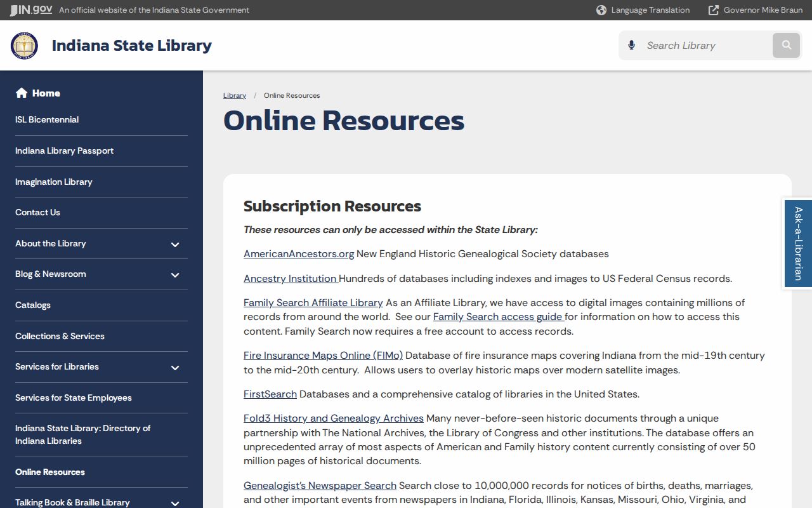Open the Family Search access guide link
Screen dimensions: 812x508
coord(499,317)
